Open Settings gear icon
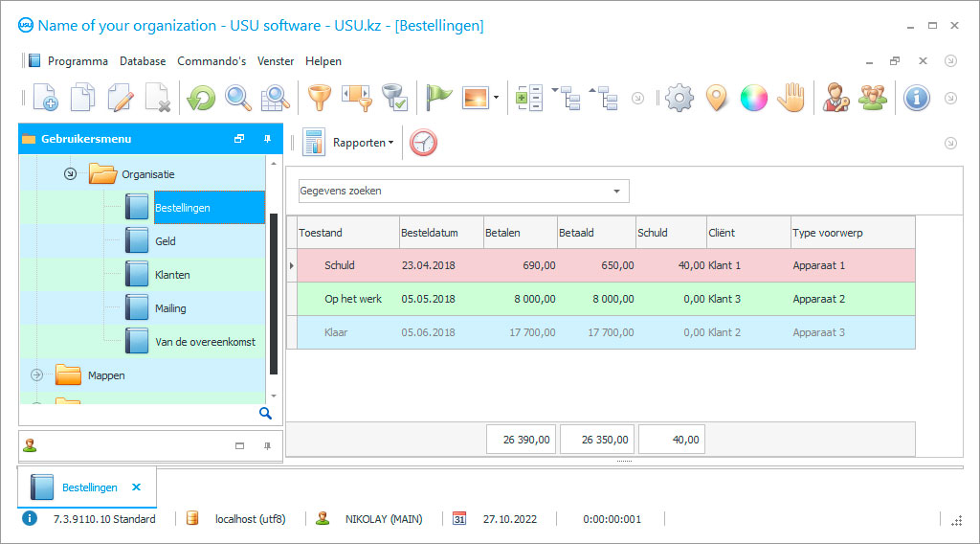 tap(679, 98)
